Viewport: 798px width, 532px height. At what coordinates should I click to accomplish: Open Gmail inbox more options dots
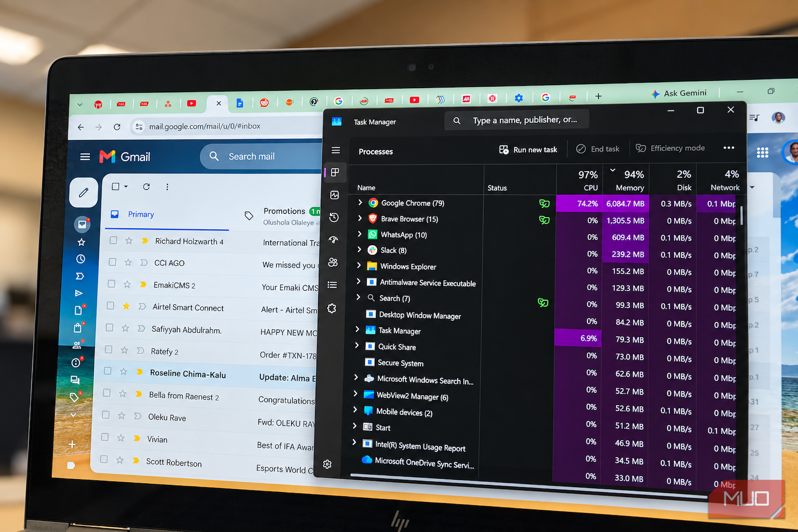click(167, 187)
